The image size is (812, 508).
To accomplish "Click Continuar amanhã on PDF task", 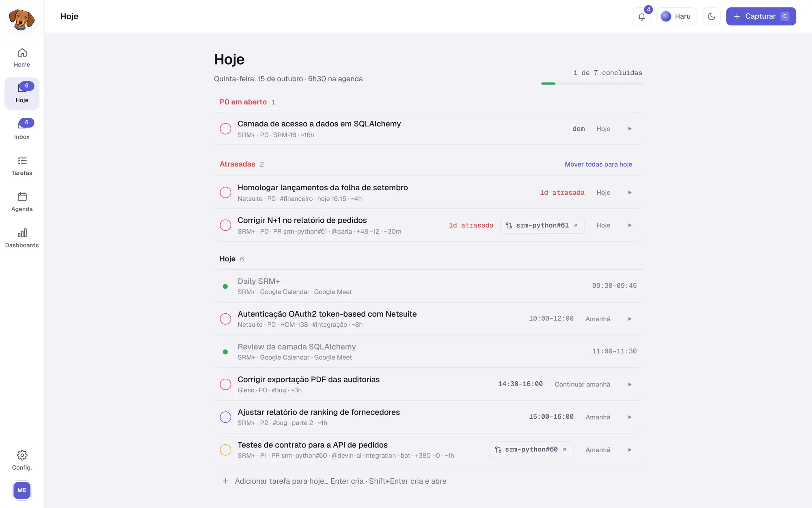I will [x=582, y=384].
